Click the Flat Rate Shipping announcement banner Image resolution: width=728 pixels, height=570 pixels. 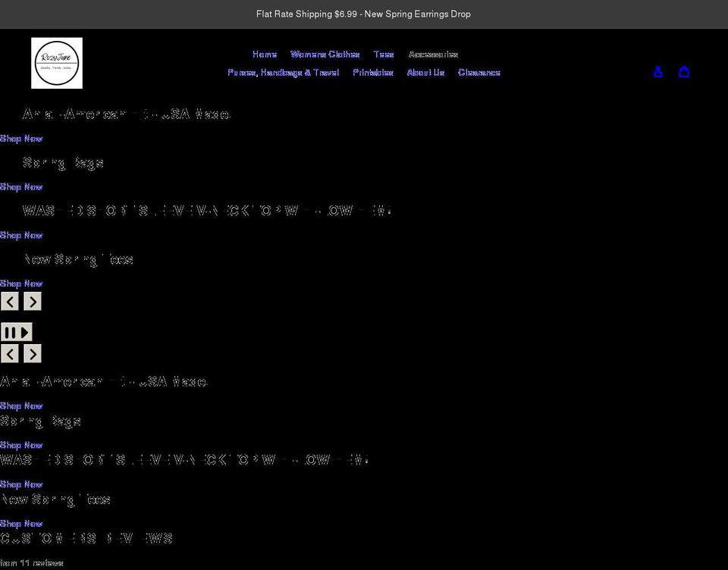click(x=362, y=14)
